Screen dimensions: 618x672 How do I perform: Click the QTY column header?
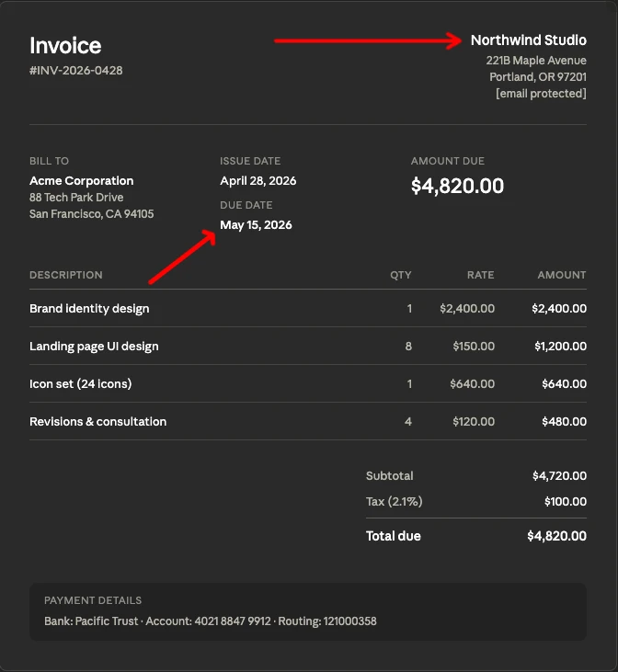tap(401, 275)
